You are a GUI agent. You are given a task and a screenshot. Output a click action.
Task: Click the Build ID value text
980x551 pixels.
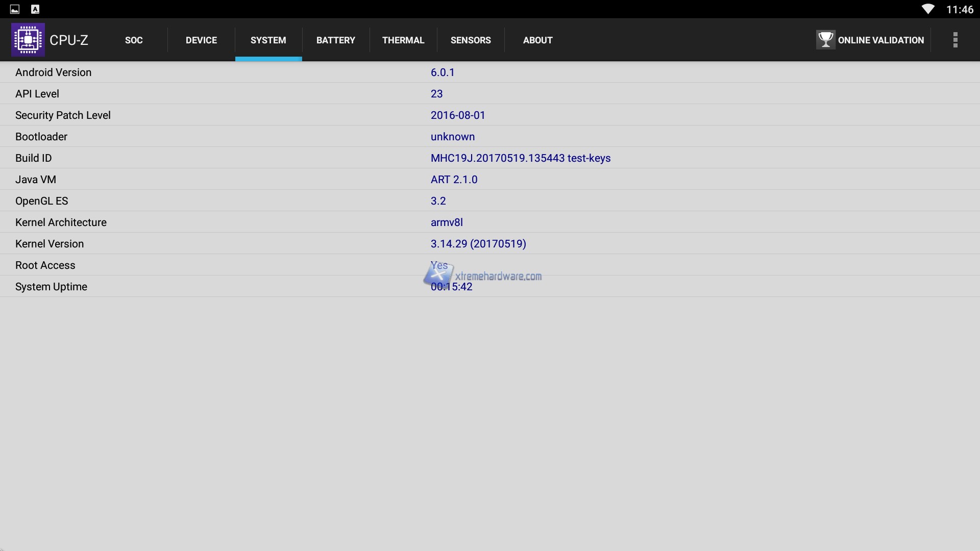520,158
